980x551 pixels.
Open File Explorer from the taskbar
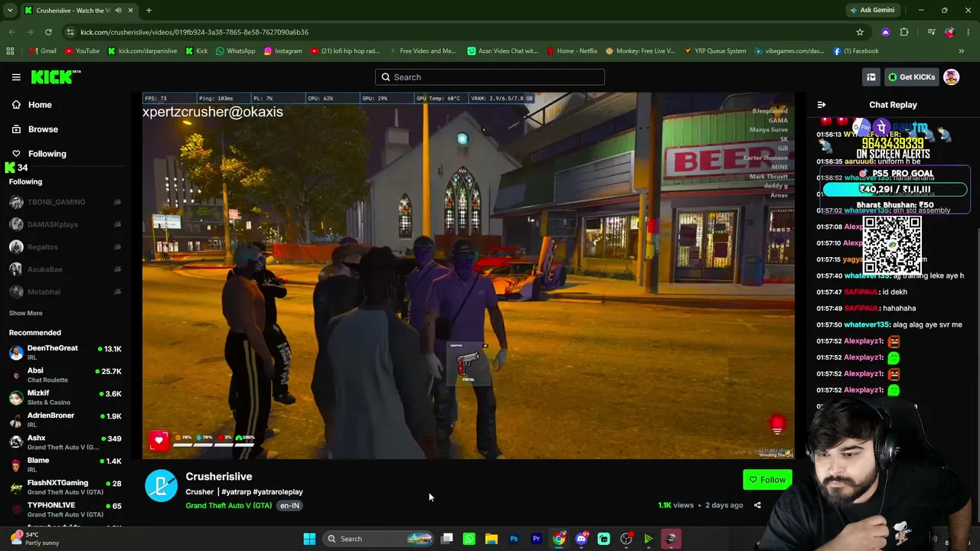tap(492, 539)
